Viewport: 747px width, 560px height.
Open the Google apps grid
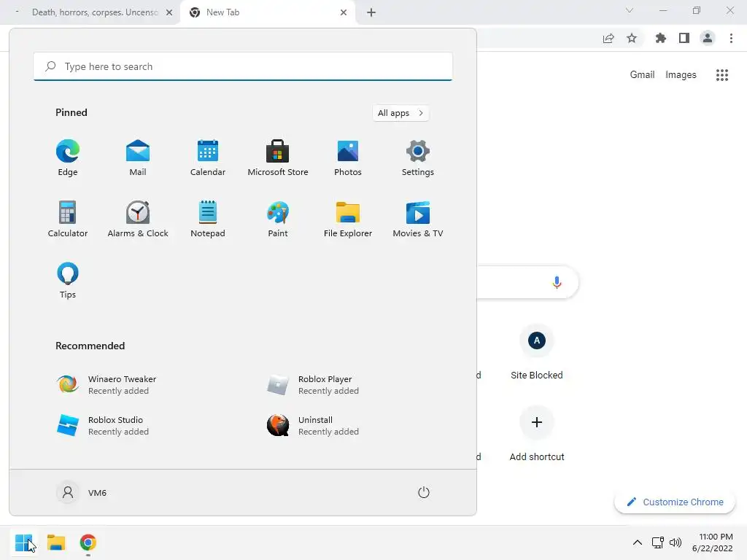pos(722,75)
